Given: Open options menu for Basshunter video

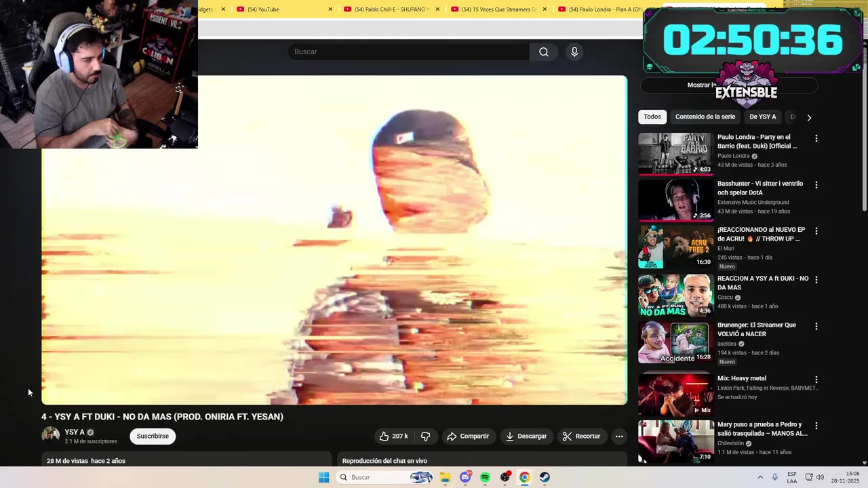Looking at the screenshot, I should pos(816,184).
